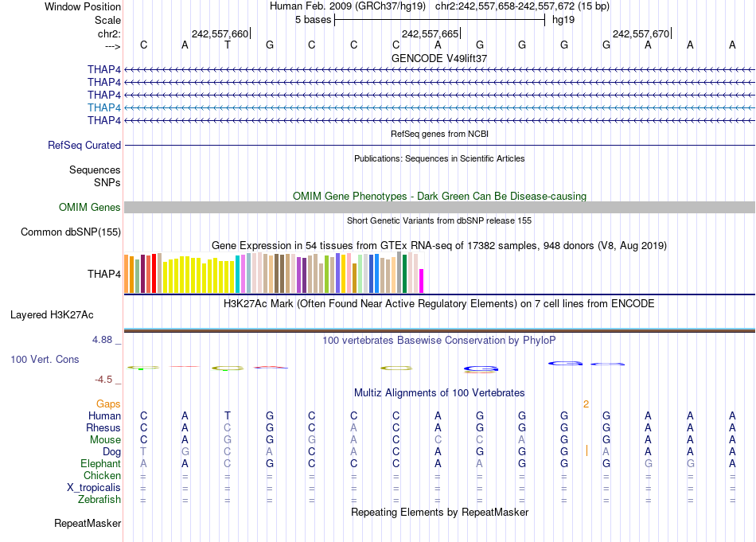
Task: Select the Dog alignment row label
Action: click(x=111, y=452)
